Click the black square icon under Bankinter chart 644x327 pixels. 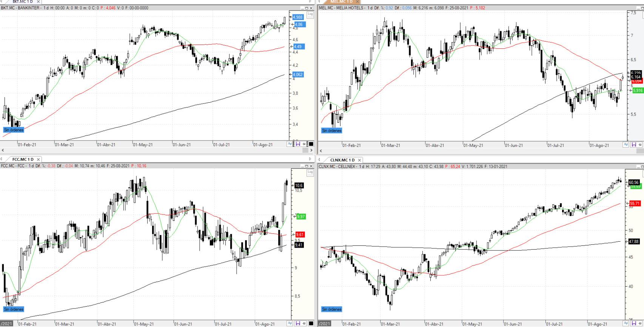click(x=311, y=144)
